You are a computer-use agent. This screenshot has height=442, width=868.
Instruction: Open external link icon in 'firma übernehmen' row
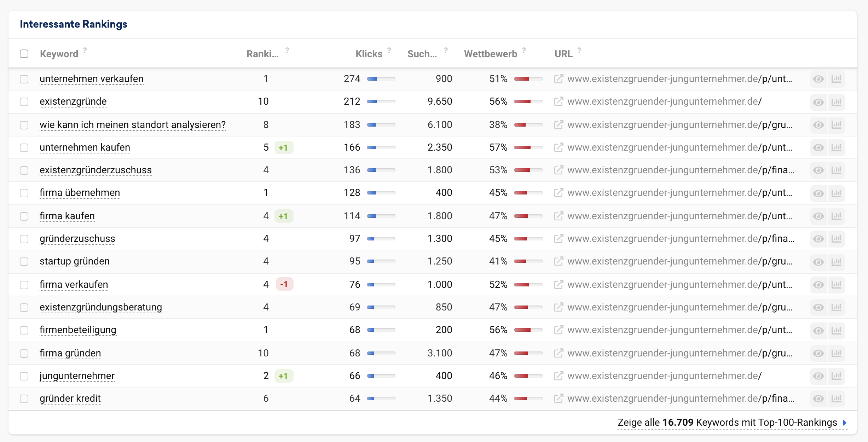point(558,193)
